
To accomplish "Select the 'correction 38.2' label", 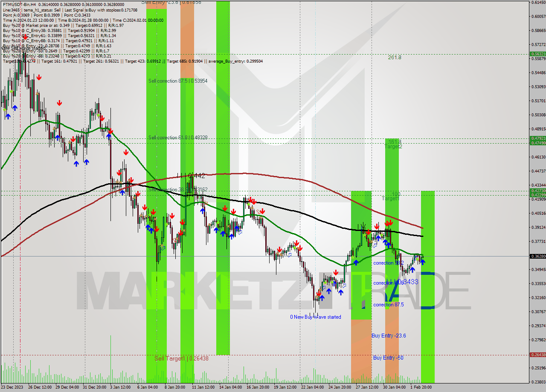I will (x=388, y=263).
